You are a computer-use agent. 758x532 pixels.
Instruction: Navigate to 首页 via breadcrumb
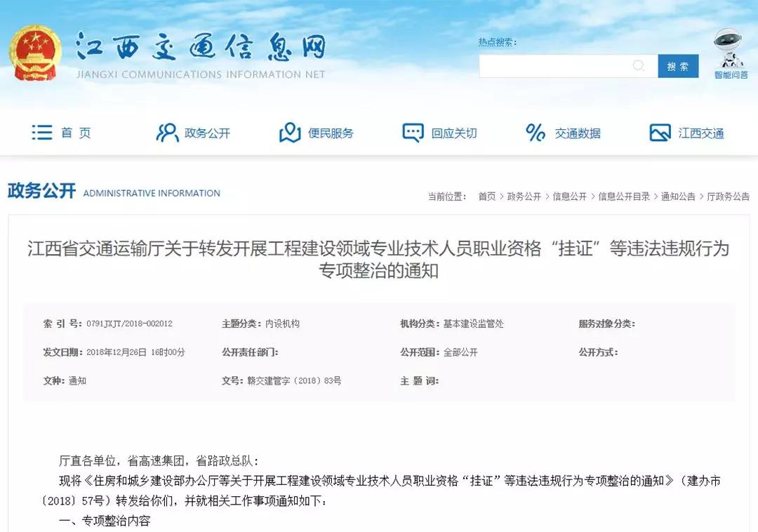(487, 197)
